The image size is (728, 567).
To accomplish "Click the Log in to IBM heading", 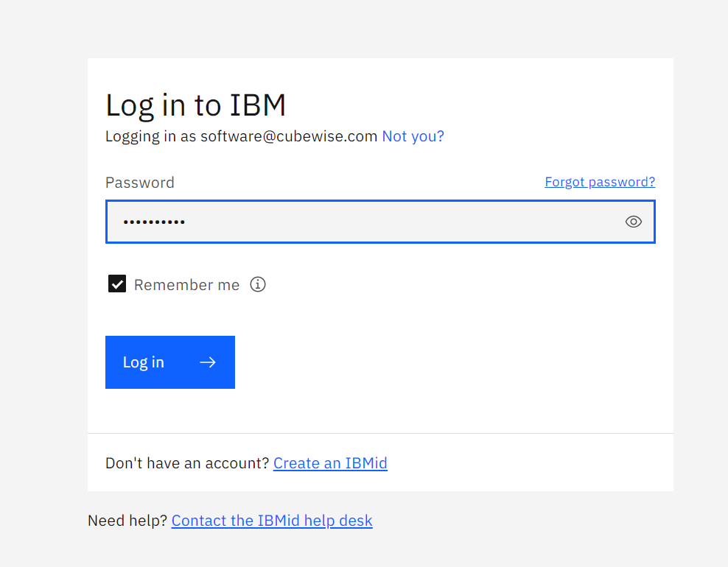I will pos(195,105).
